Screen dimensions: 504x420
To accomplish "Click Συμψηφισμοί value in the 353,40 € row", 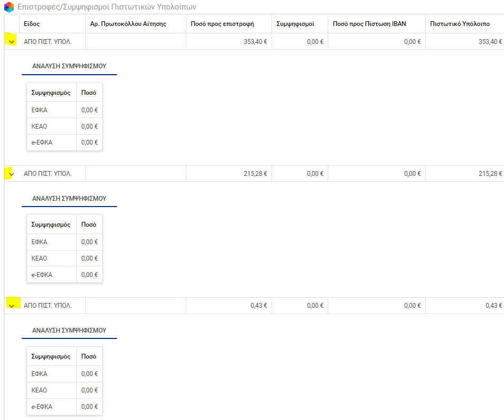I will (315, 42).
